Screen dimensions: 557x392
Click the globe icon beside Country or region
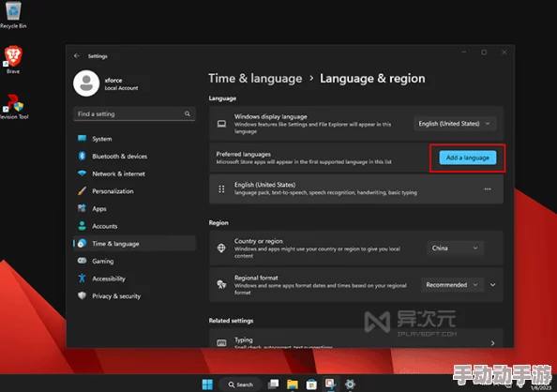pyautogui.click(x=221, y=249)
